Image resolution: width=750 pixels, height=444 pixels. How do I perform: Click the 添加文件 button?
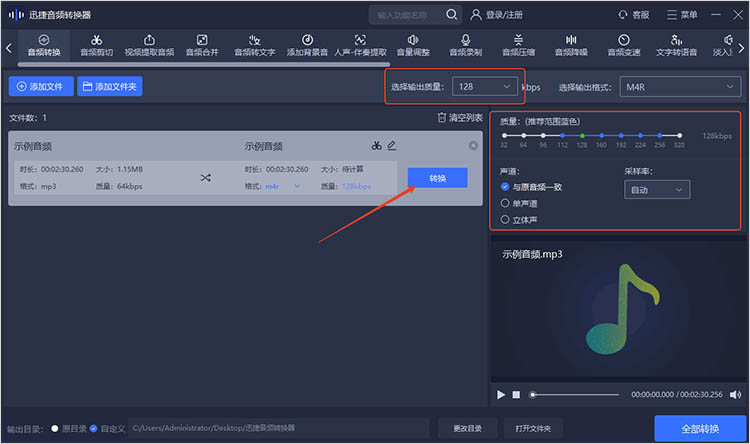pos(41,86)
